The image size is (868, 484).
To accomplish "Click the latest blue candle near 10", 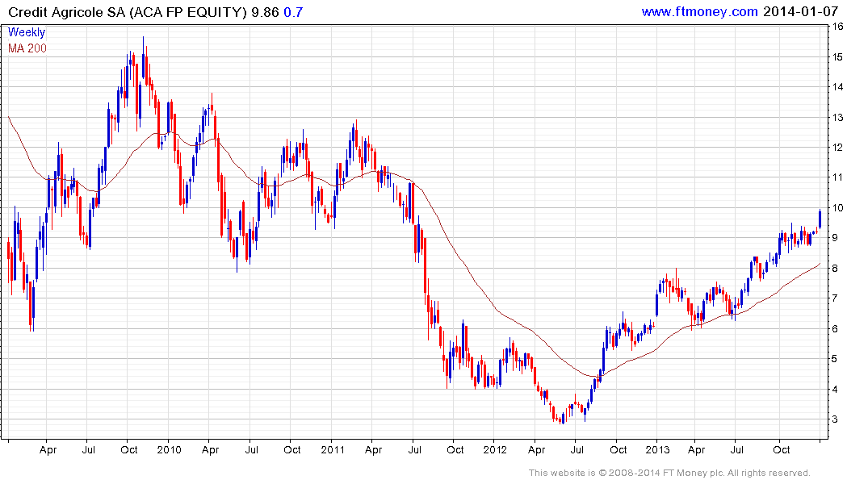I will point(820,219).
